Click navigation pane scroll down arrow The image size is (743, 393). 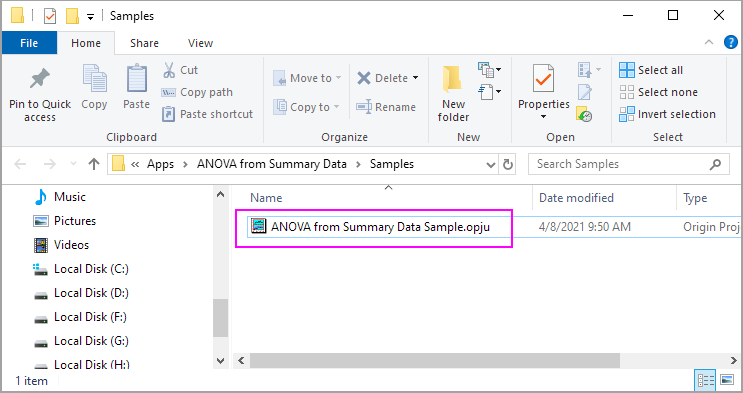220,361
